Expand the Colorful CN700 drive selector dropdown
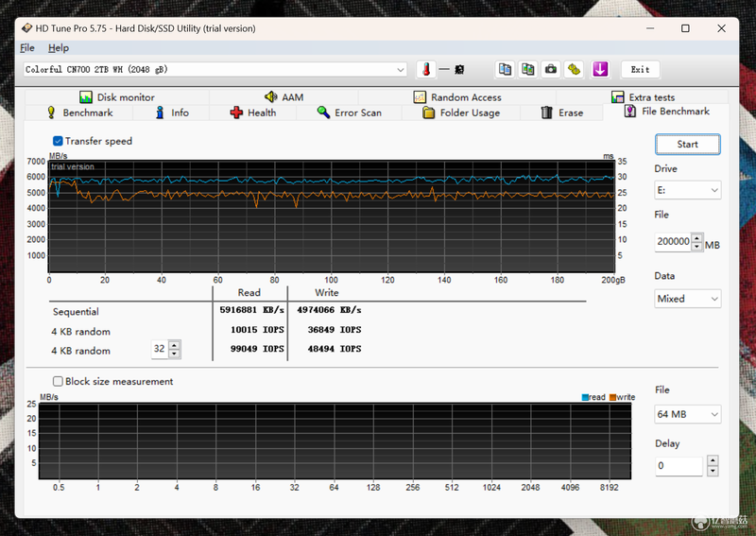 click(x=401, y=69)
